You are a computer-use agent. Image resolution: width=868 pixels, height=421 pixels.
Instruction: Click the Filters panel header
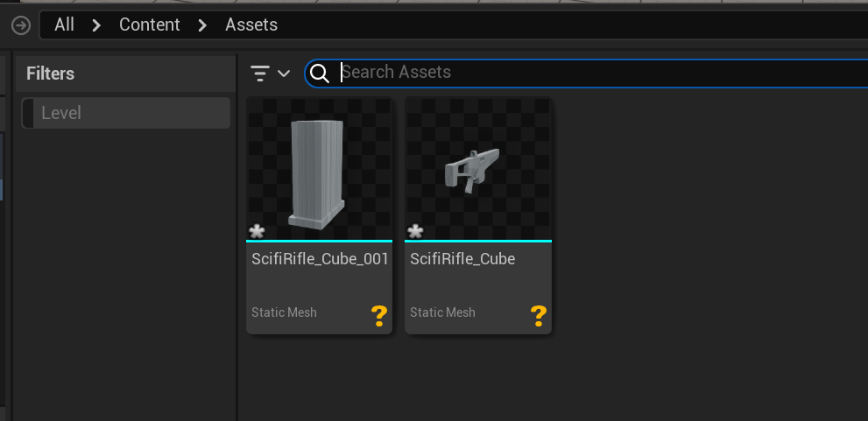(x=125, y=74)
